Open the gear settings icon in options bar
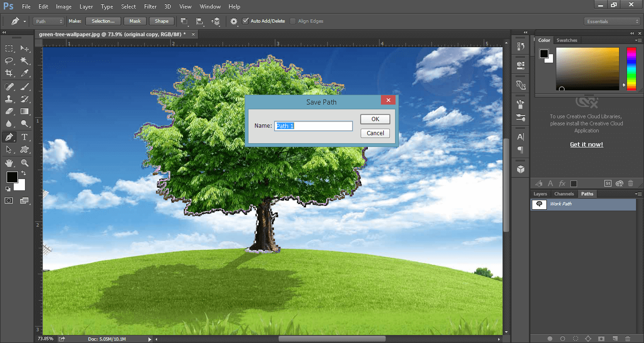Image resolution: width=644 pixels, height=343 pixels. point(234,21)
